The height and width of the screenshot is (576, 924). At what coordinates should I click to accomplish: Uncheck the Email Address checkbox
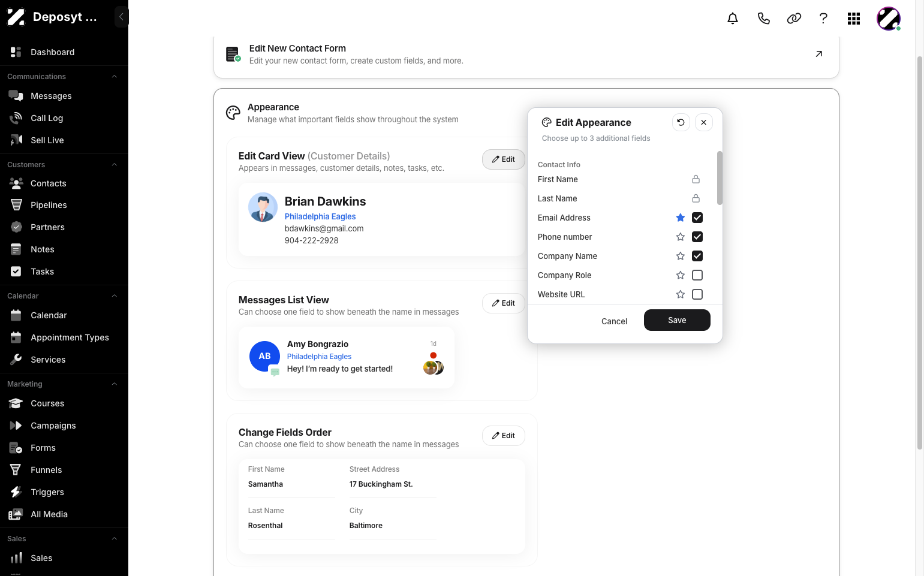[x=697, y=218]
